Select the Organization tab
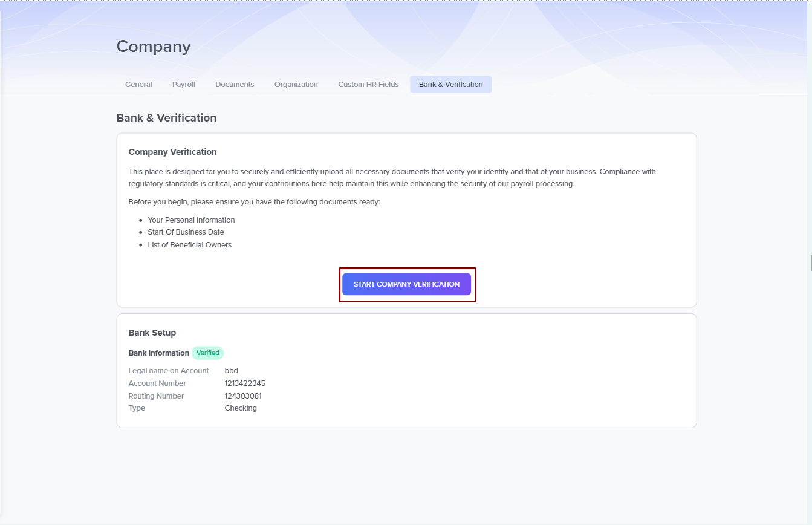Viewport: 812px width, 525px height. click(296, 85)
